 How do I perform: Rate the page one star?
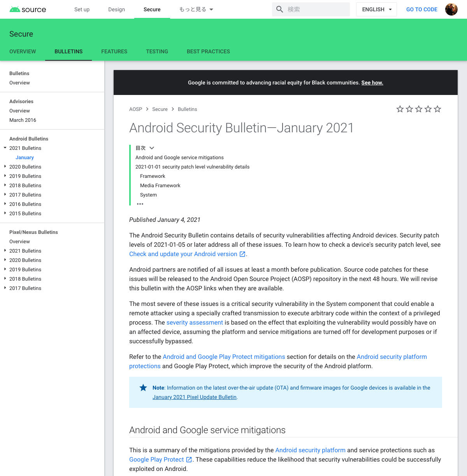[400, 109]
